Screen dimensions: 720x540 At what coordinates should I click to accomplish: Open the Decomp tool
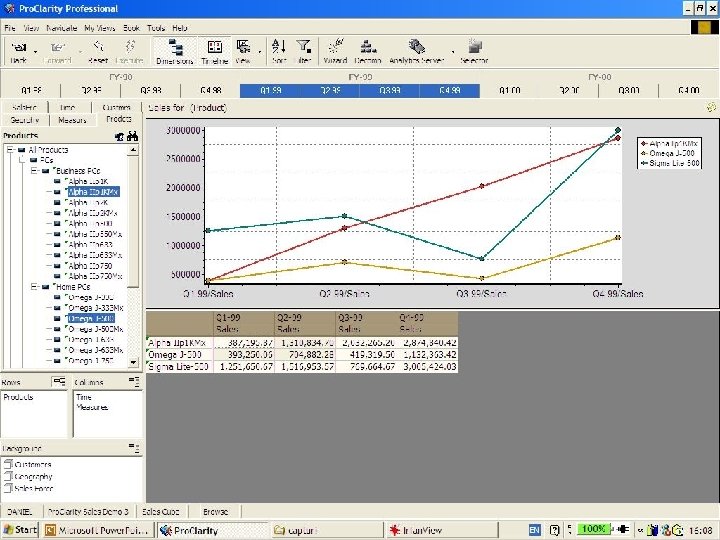[367, 46]
